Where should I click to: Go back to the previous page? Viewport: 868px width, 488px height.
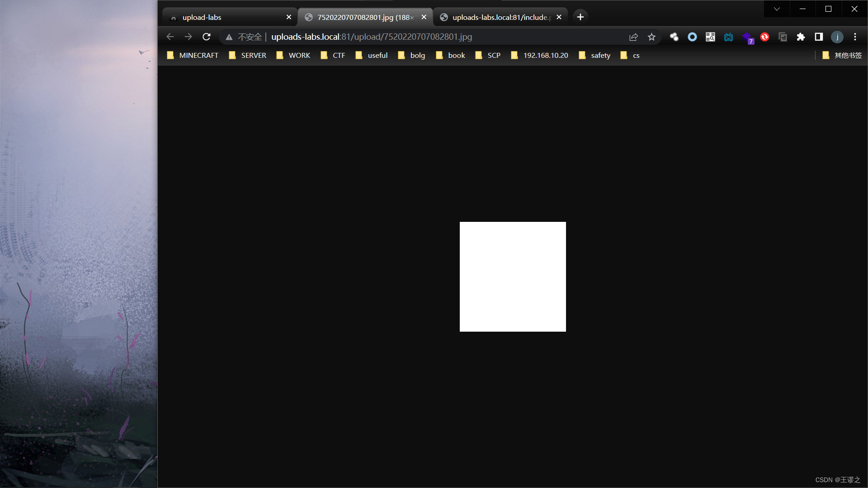coord(170,37)
